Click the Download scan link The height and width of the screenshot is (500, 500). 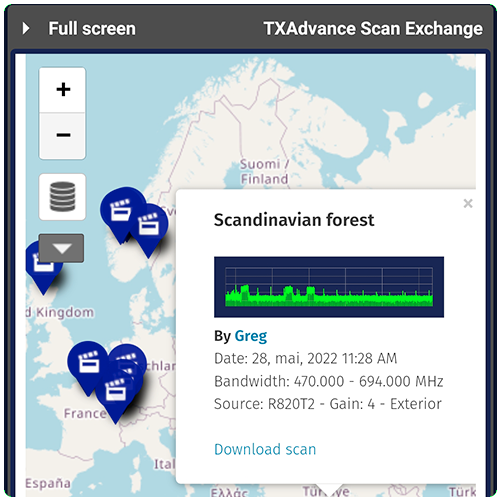(x=265, y=449)
